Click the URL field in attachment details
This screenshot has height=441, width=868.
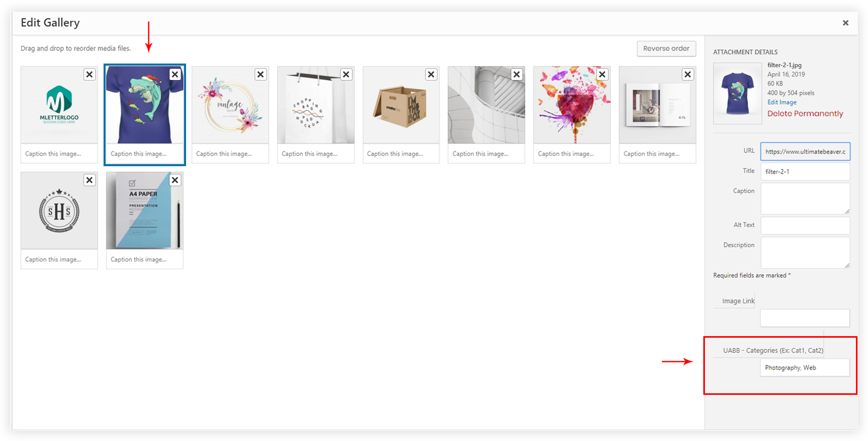(x=805, y=152)
